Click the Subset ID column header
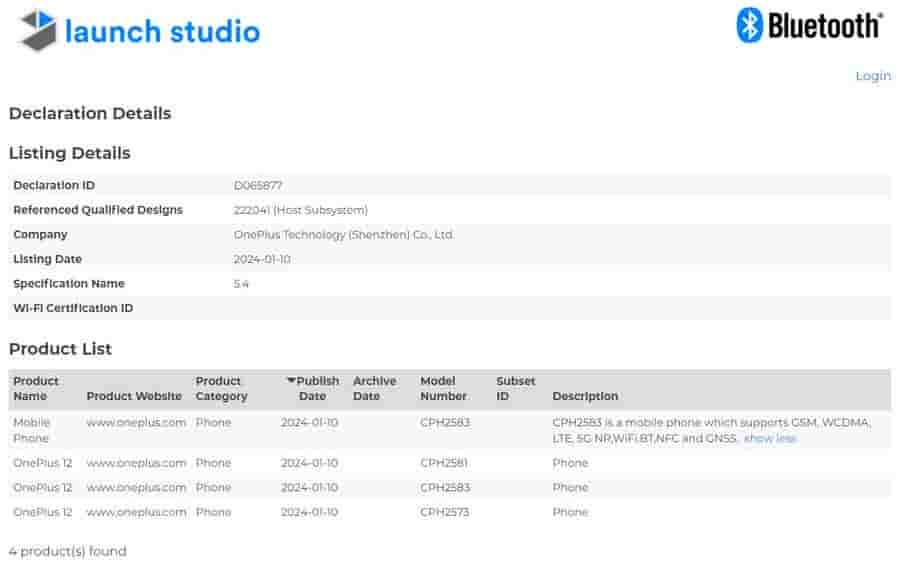 [x=515, y=388]
